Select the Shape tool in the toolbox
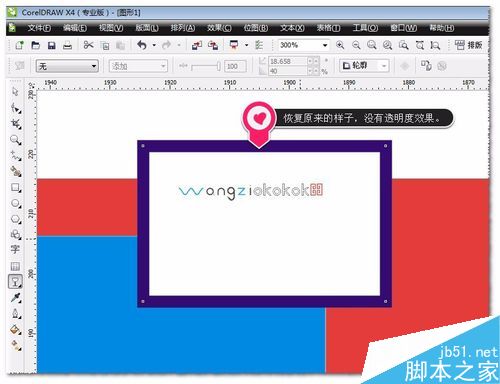 pos(15,108)
